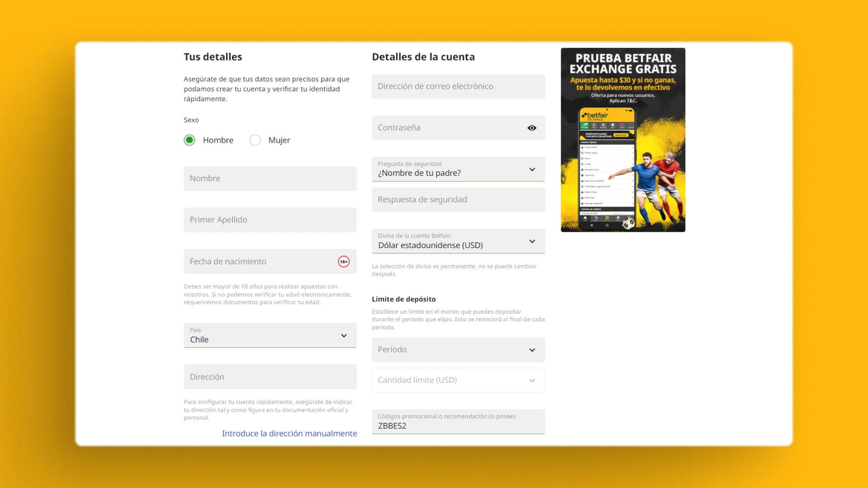Open the Divisa de la cuenta dropdown
This screenshot has height=488, width=868.
(x=458, y=241)
